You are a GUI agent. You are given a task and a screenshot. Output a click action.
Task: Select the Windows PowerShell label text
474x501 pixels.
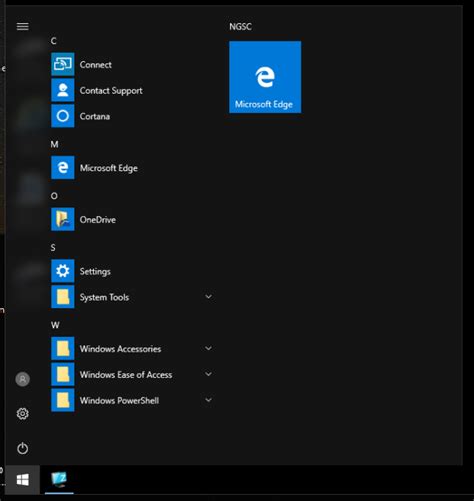pyautogui.click(x=119, y=400)
